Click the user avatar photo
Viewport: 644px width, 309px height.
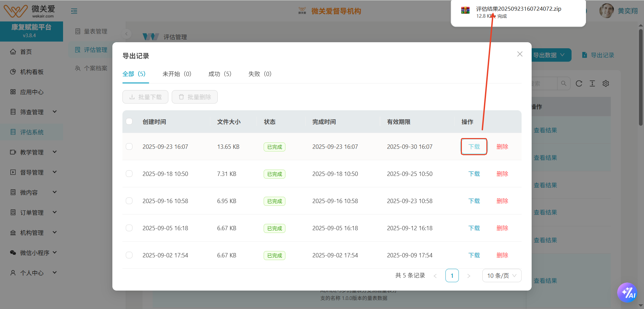coord(606,11)
